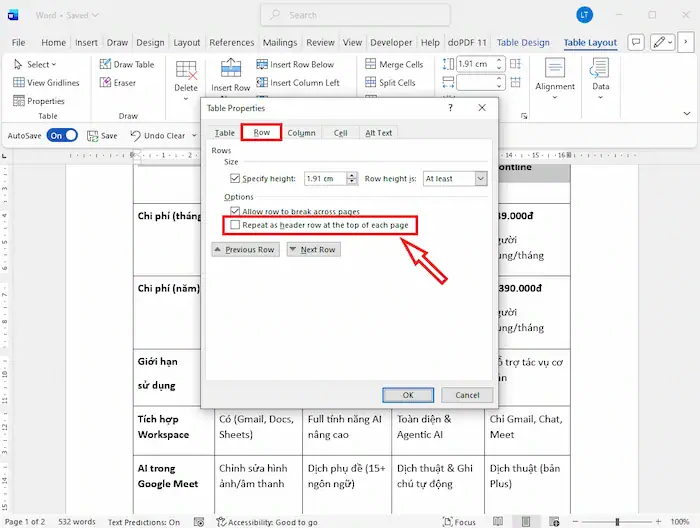This screenshot has width=700, height=528.
Task: Click the Next Row button
Action: point(313,249)
